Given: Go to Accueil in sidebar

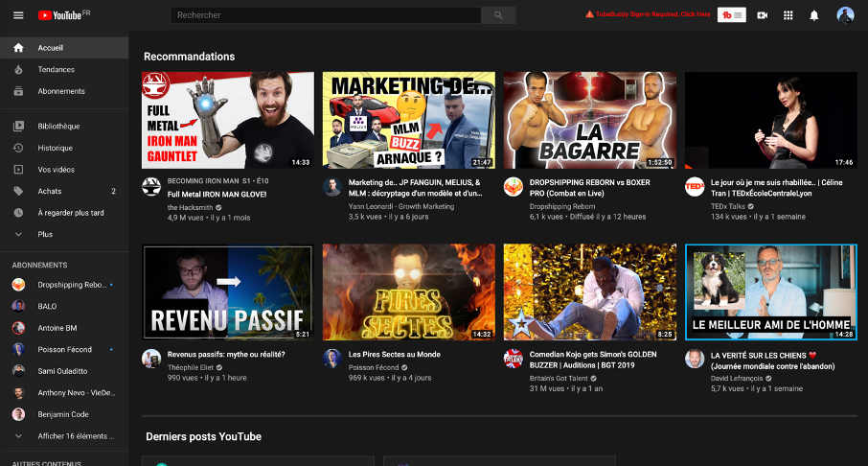Looking at the screenshot, I should pos(64,48).
